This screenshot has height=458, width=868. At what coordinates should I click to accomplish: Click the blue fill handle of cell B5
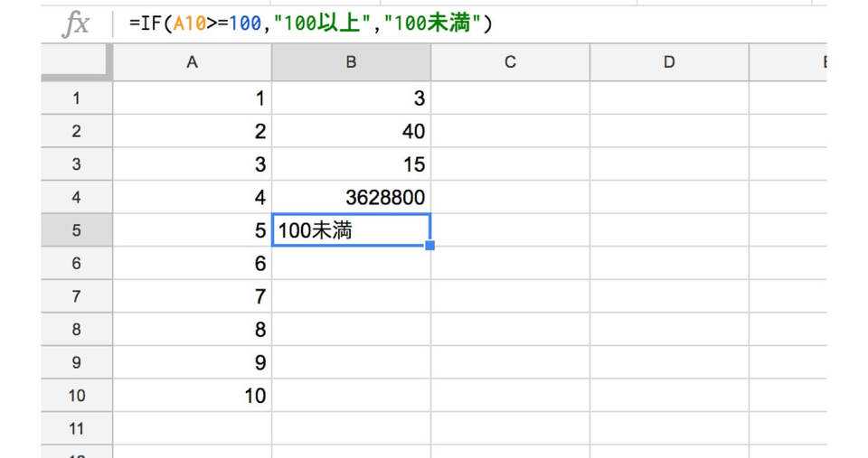tap(430, 246)
